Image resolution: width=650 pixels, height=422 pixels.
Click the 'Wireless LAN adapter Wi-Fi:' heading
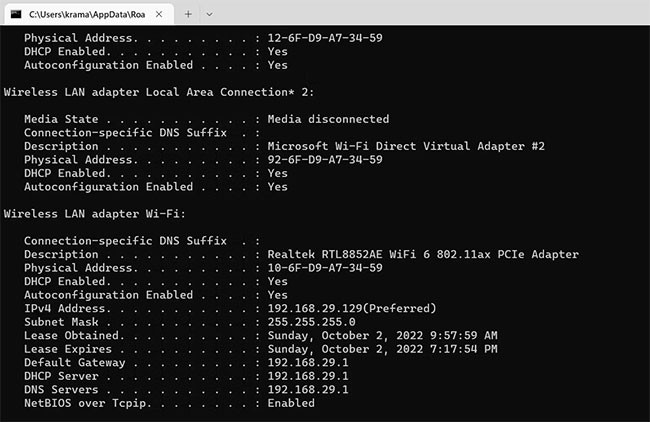point(95,214)
